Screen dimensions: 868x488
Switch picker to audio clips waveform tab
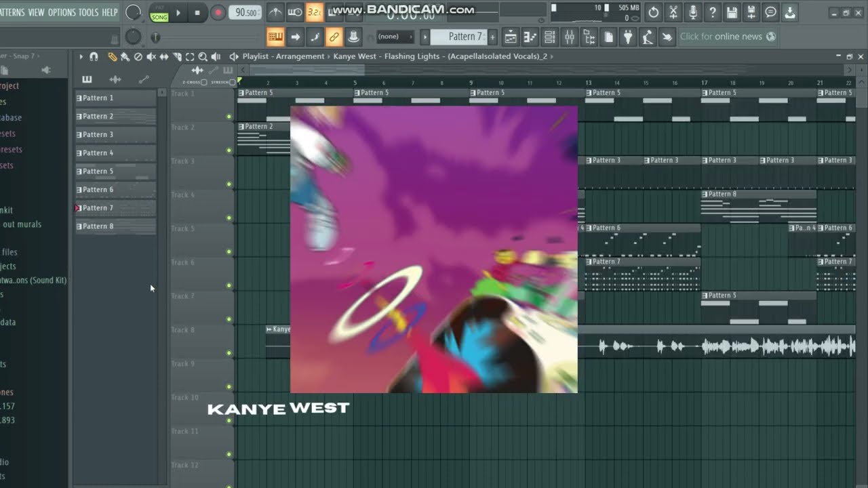[x=115, y=79]
